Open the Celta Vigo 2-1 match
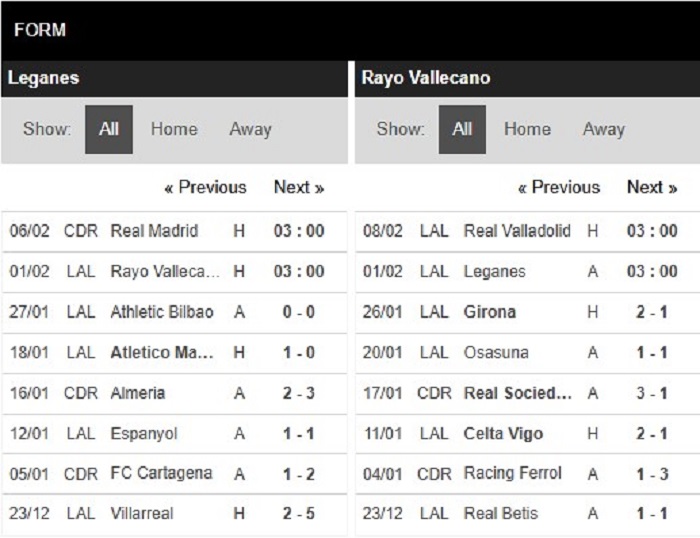This screenshot has width=700, height=538. pos(528,434)
